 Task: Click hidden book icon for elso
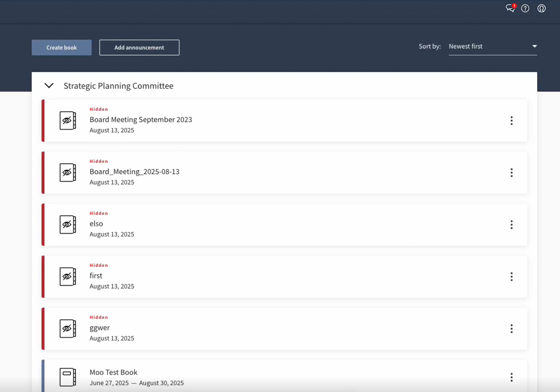(x=67, y=225)
